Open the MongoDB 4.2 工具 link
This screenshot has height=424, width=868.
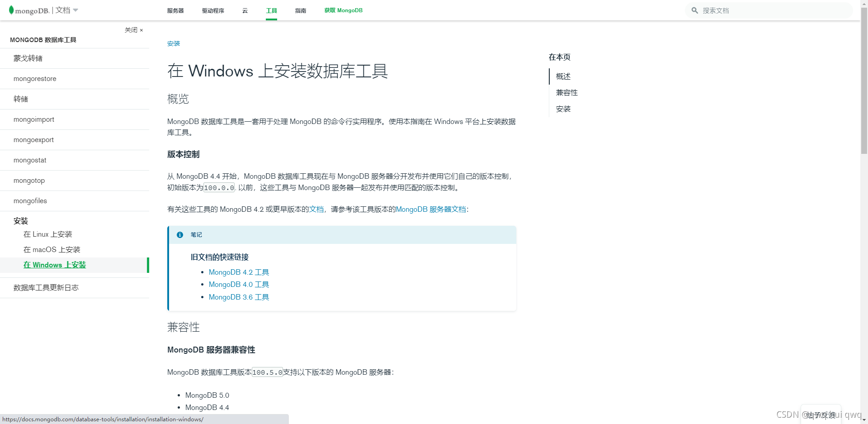[239, 272]
